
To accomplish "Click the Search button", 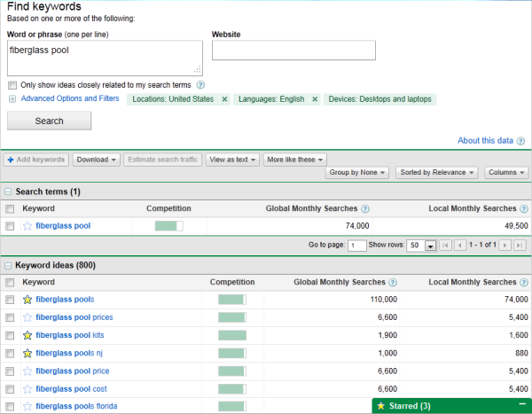I will pos(49,121).
